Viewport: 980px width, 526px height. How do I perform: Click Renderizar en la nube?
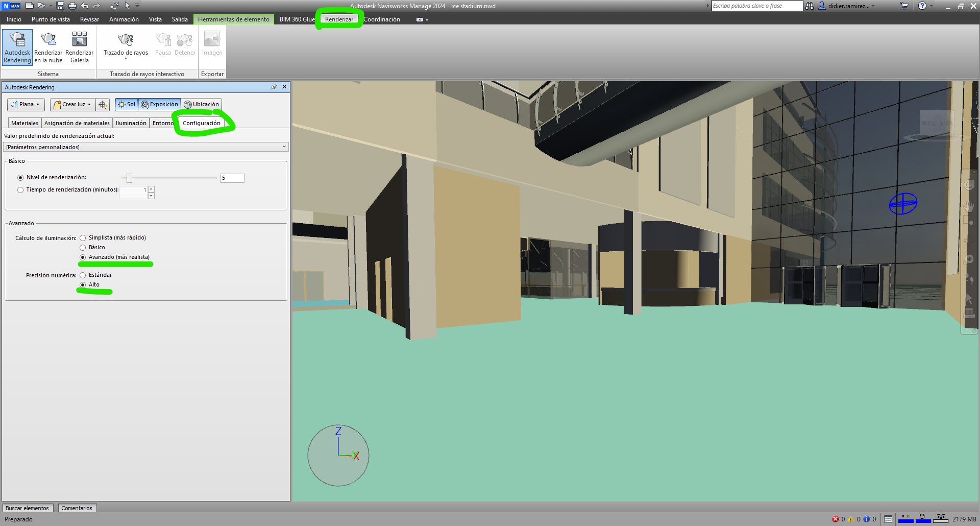point(48,47)
